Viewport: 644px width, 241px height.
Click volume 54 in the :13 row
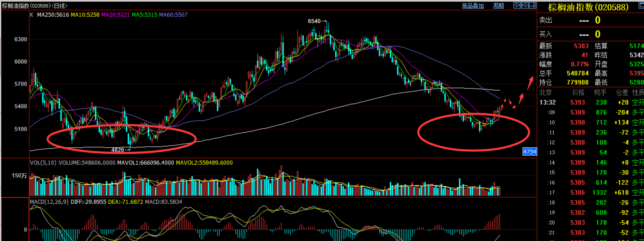[x=603, y=153]
